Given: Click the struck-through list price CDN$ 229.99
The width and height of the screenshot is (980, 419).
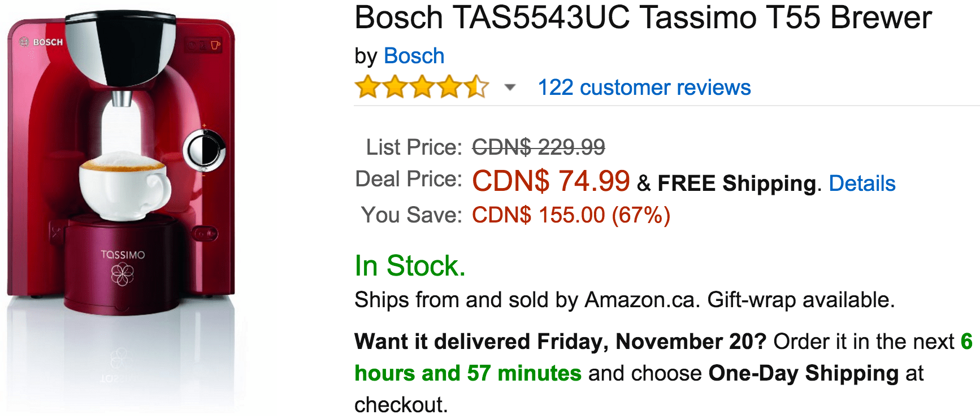Looking at the screenshot, I should [539, 147].
